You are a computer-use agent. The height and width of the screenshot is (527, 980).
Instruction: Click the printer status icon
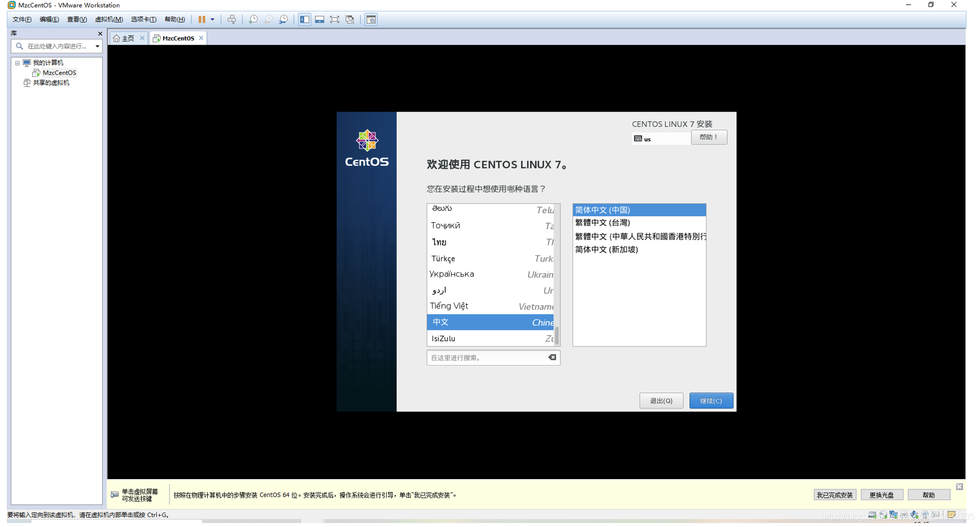[903, 515]
